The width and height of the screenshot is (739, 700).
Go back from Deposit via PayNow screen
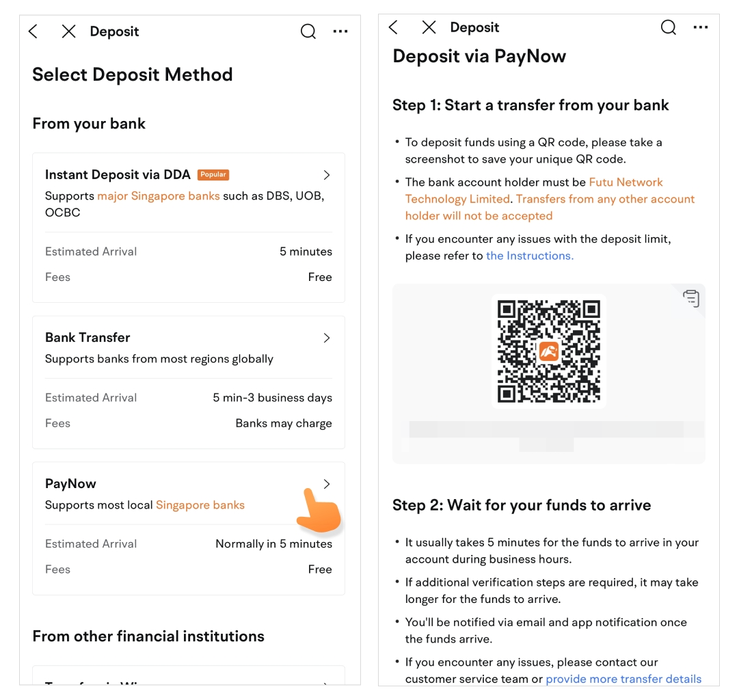coord(393,27)
